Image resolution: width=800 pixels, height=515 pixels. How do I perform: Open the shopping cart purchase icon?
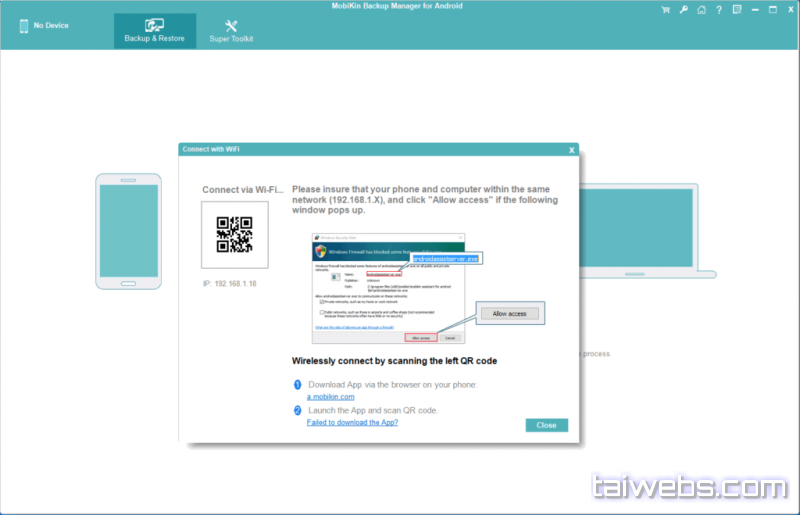coord(666,10)
